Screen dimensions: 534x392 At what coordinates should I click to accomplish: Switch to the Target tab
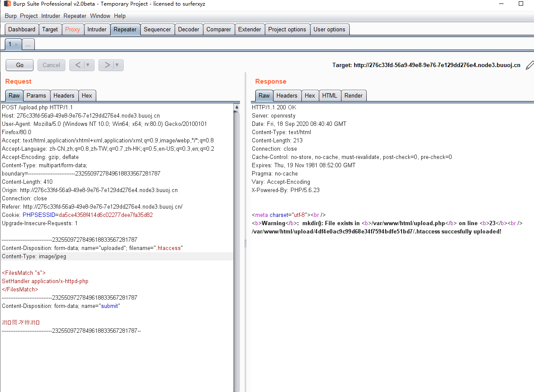[x=50, y=30]
